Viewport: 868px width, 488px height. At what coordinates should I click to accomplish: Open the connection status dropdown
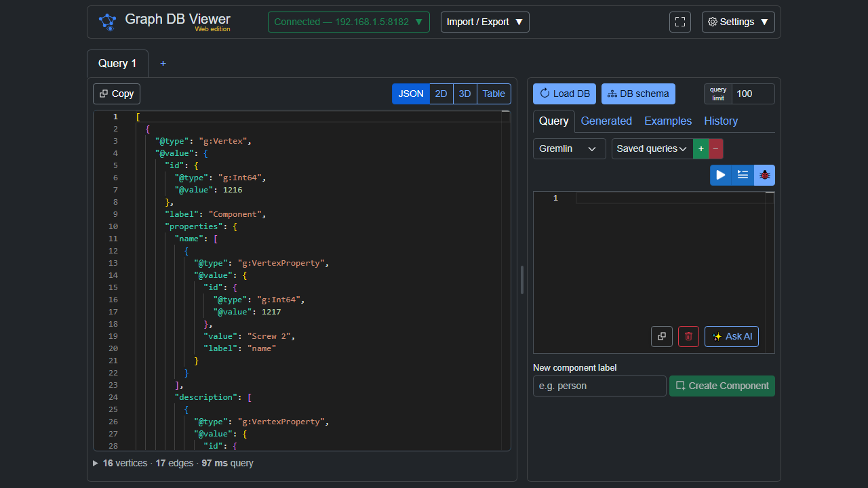tap(349, 22)
